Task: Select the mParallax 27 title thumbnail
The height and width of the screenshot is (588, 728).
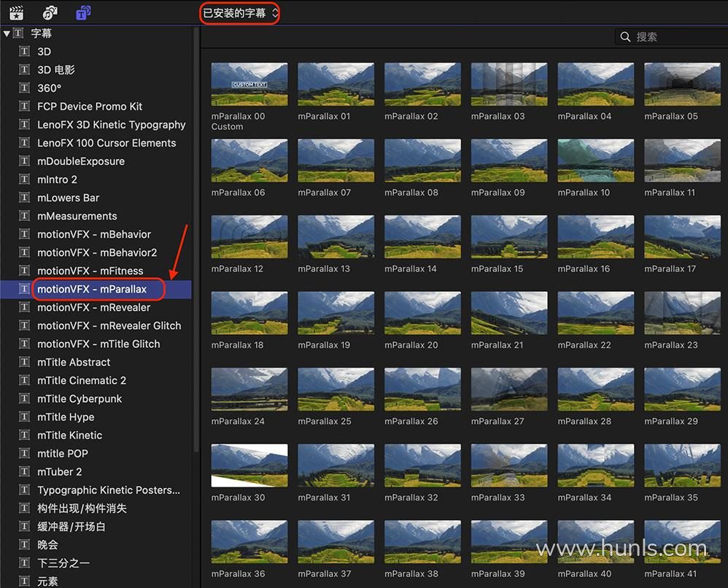Action: [x=509, y=389]
